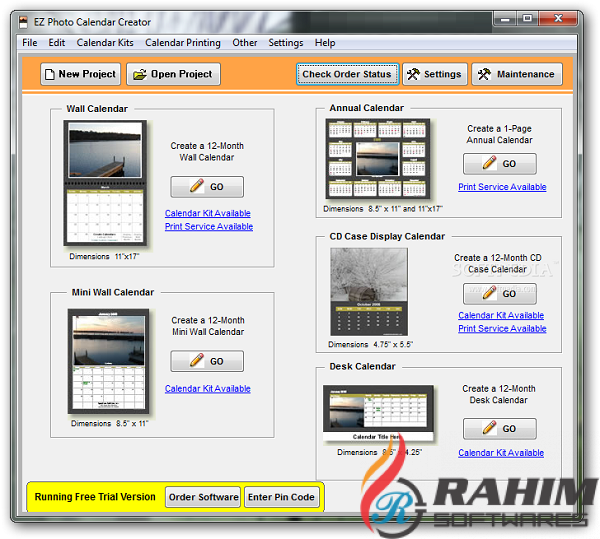This screenshot has height=539, width=600.
Task: Follow Desk Calendar's Calendar Kit Available link
Action: click(501, 453)
